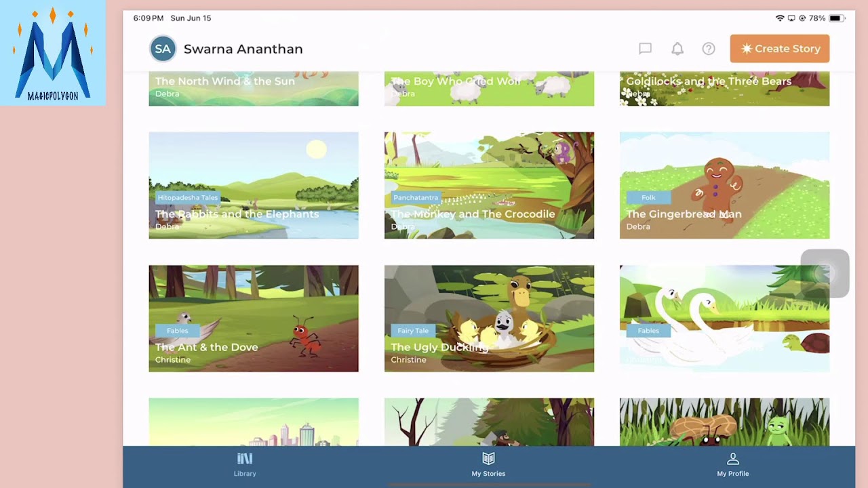Open the help question mark icon
Image resolution: width=868 pixels, height=488 pixels.
(x=709, y=49)
